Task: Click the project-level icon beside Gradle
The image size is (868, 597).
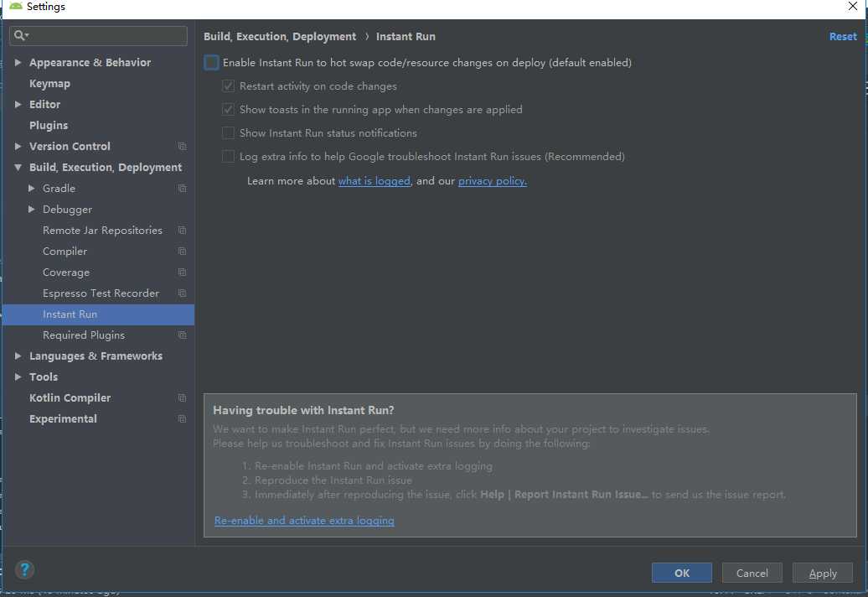Action: pos(182,189)
